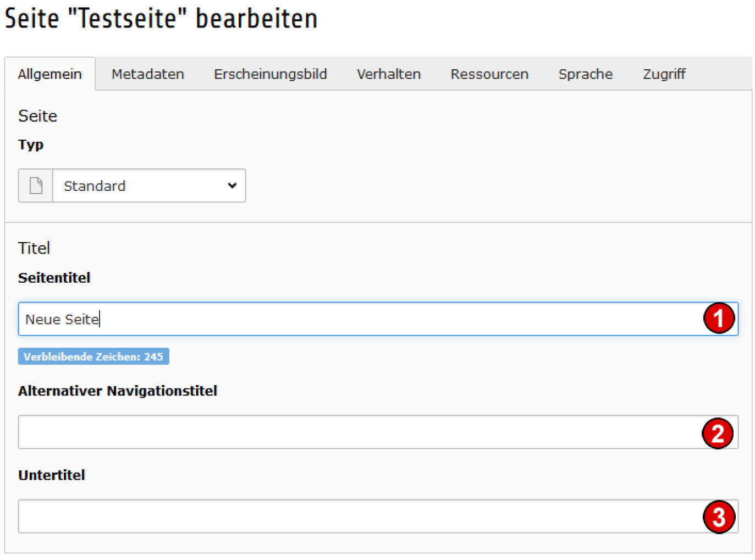Viewport: 755px width, 560px height.
Task: Go to the Ressourcen tab
Action: 489,74
